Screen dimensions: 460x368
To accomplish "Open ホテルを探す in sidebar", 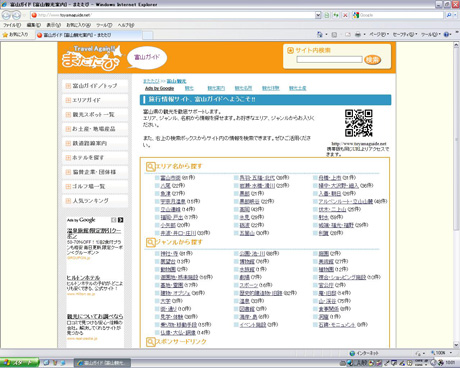I will tap(95, 157).
